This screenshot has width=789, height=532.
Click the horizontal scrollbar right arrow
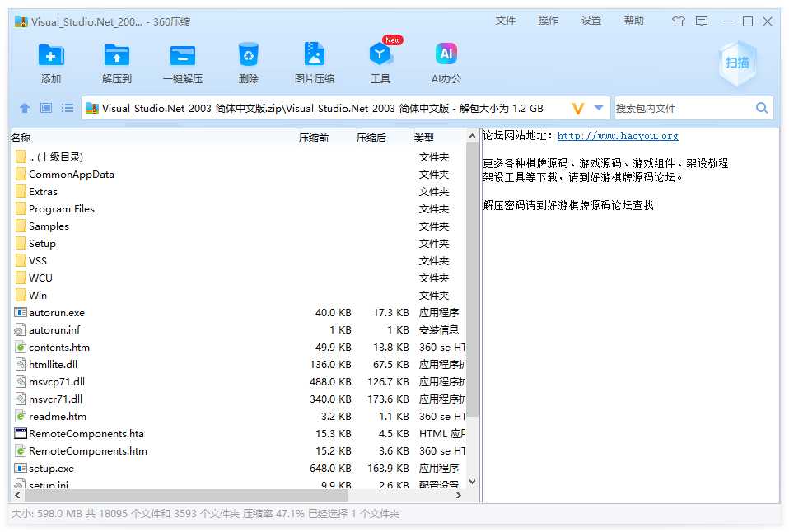pos(459,496)
